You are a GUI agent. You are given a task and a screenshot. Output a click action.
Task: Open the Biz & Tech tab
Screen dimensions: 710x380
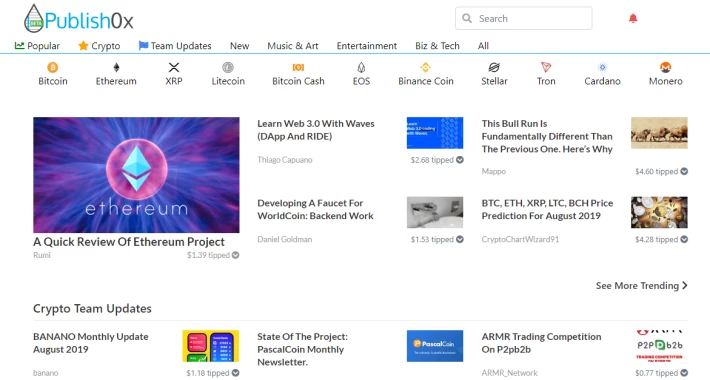click(x=437, y=46)
